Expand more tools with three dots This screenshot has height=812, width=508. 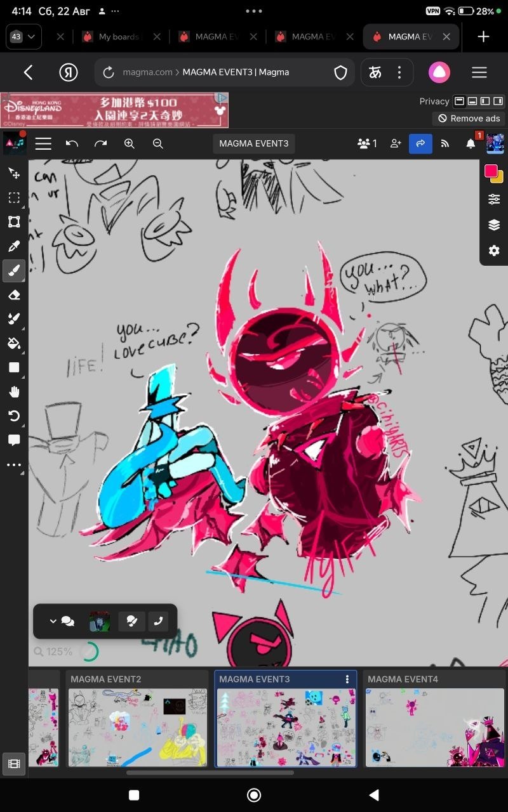(14, 465)
